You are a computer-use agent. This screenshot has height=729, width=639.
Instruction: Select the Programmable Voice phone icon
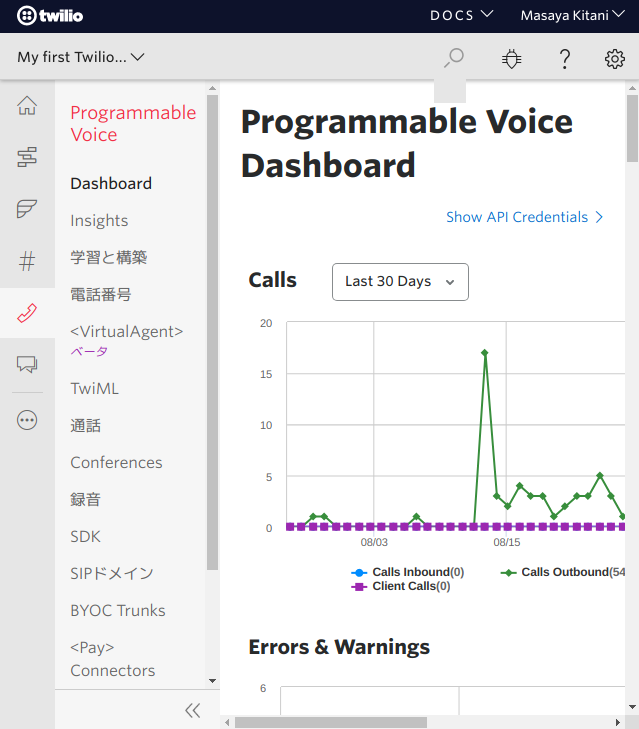27,314
